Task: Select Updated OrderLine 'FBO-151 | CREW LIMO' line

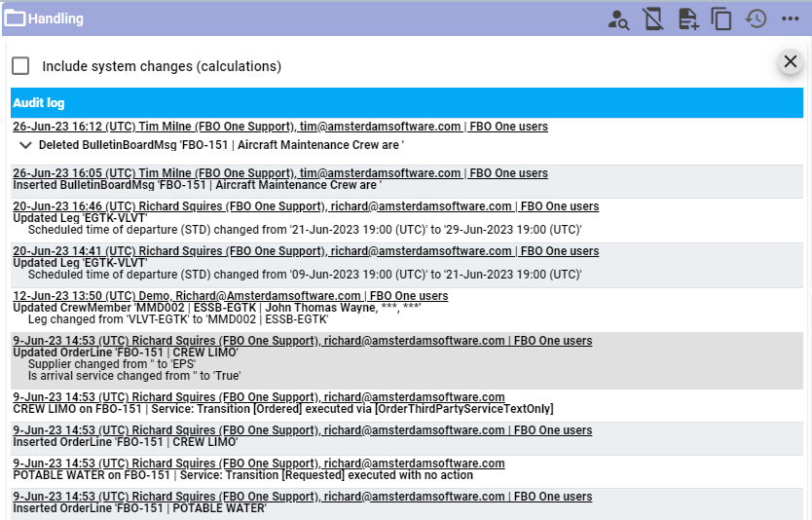Action: click(x=126, y=353)
